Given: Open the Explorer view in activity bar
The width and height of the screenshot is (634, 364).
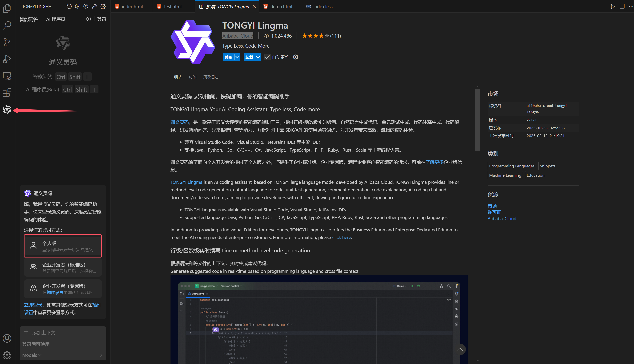Looking at the screenshot, I should point(7,8).
